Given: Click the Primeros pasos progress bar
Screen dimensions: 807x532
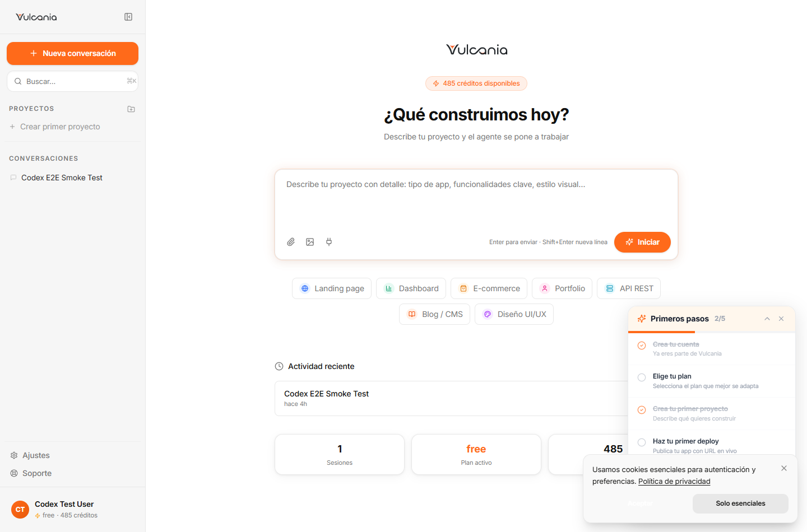Looking at the screenshot, I should [712, 332].
